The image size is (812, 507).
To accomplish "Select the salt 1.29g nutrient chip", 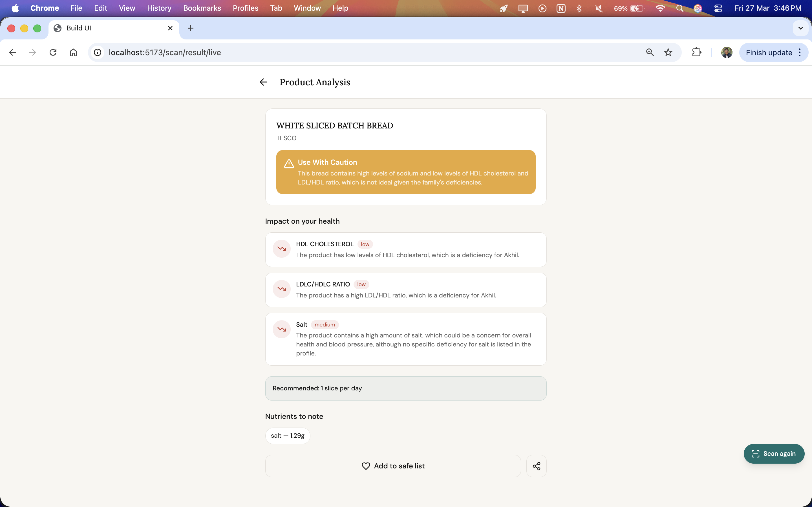I will (x=288, y=435).
